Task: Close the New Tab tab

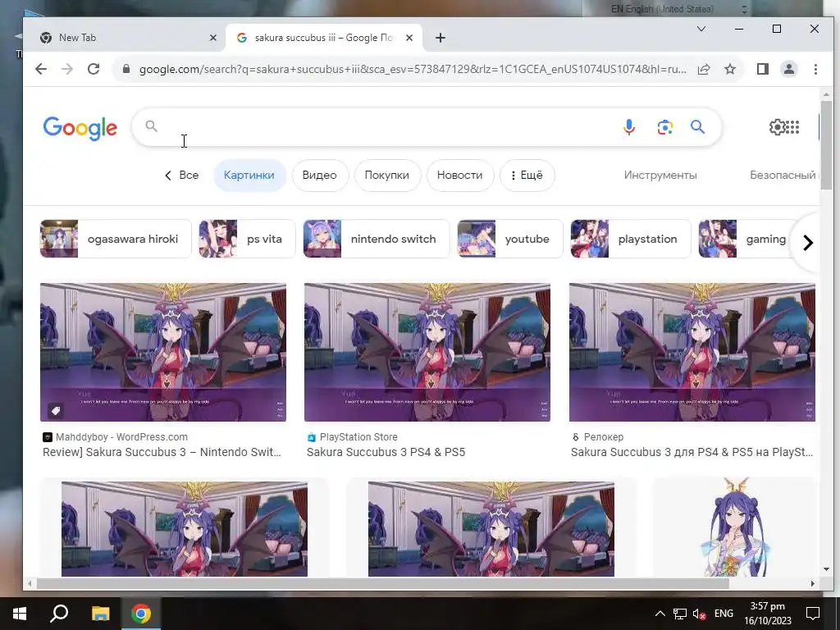Action: pyautogui.click(x=212, y=38)
